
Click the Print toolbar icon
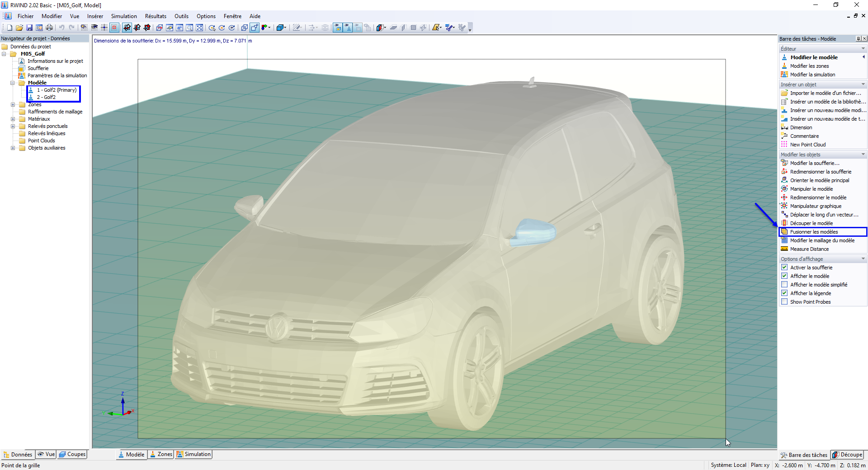click(x=49, y=28)
